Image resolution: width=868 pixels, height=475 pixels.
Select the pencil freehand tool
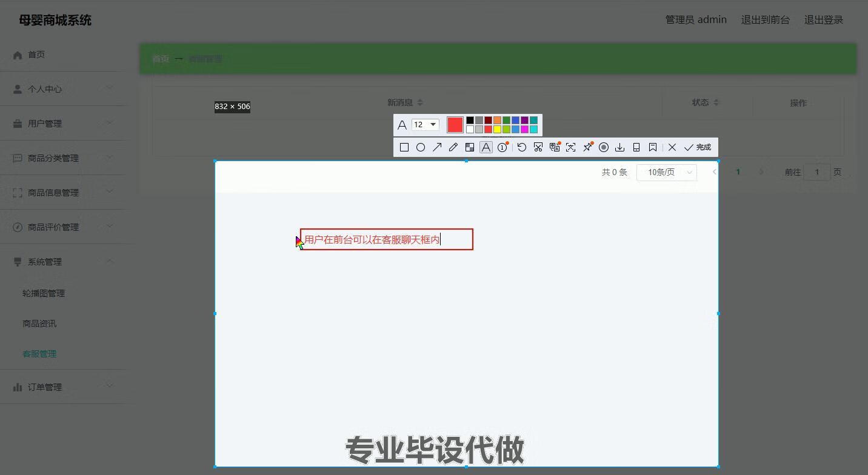tap(453, 147)
